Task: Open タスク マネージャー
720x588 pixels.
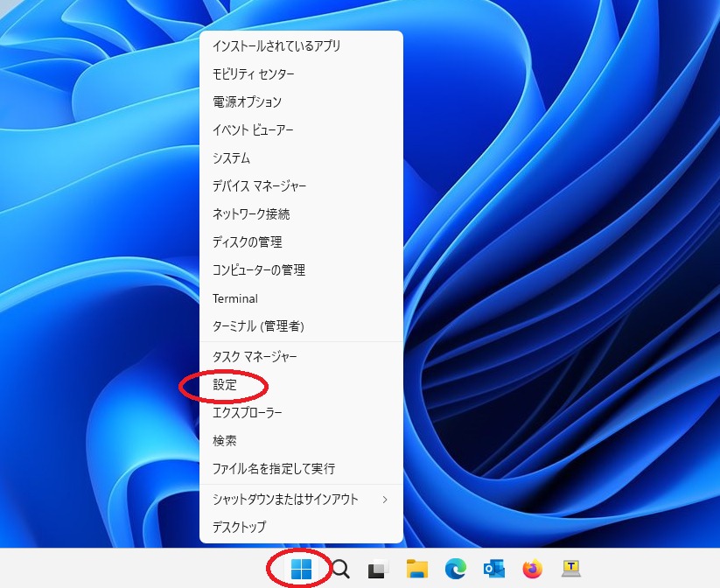Action: pyautogui.click(x=301, y=356)
